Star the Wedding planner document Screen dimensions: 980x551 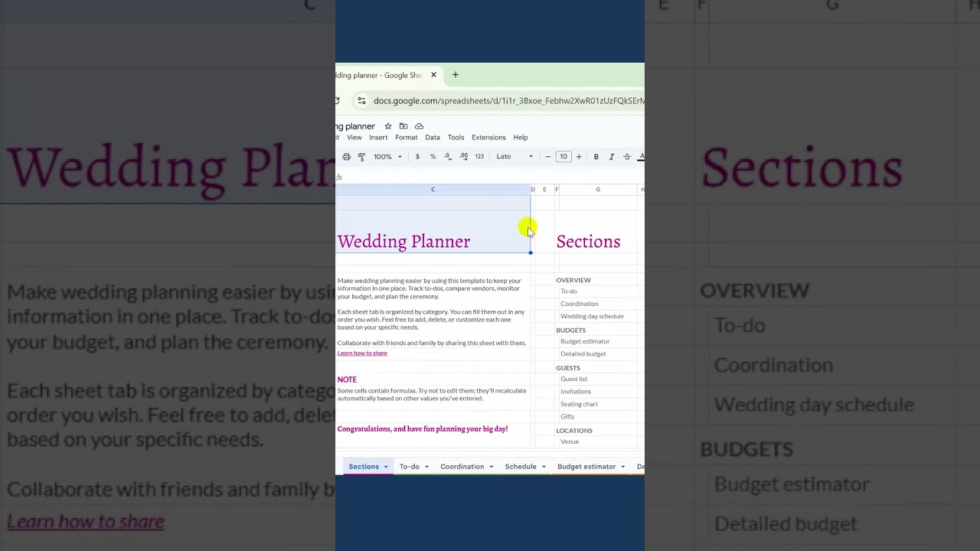388,126
